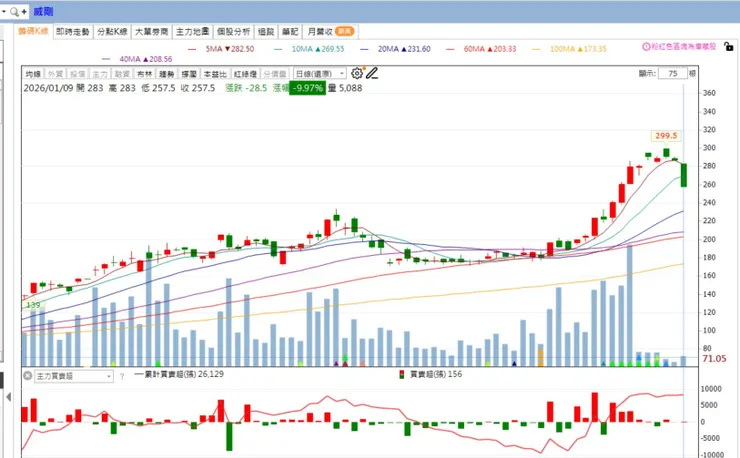Click the magnifier search icon beside 威剛
This screenshot has width=740, height=458.
coord(15,12)
